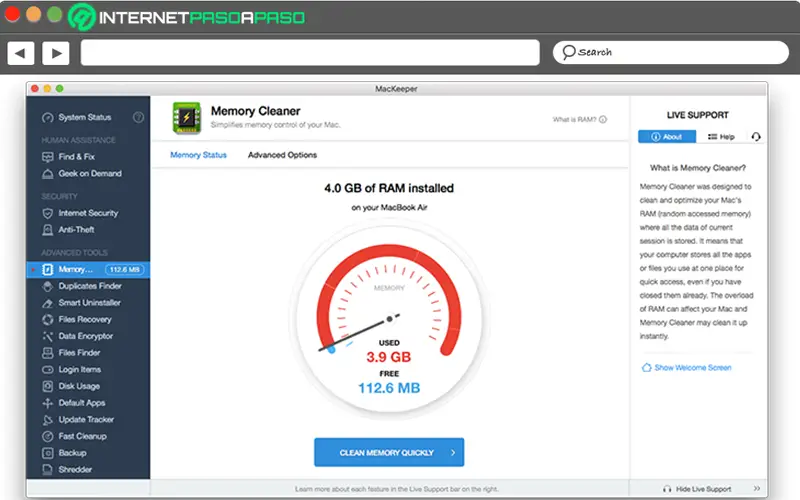Select Memory Cleaner sidebar icon
The width and height of the screenshot is (800, 500).
(47, 269)
